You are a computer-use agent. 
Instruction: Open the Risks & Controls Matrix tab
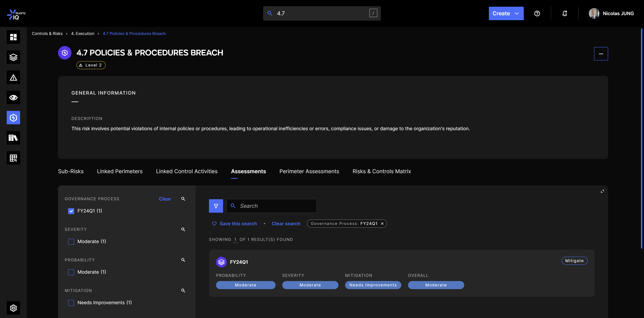pos(382,171)
